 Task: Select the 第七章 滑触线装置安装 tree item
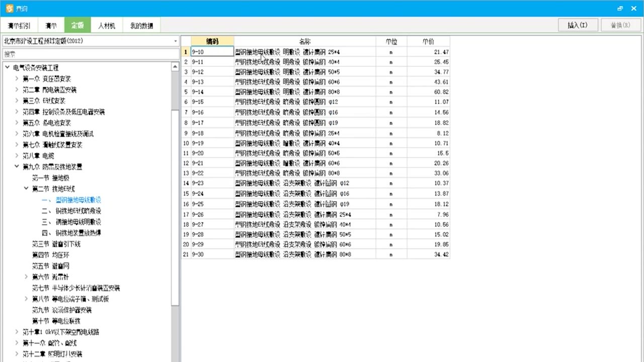tap(52, 145)
